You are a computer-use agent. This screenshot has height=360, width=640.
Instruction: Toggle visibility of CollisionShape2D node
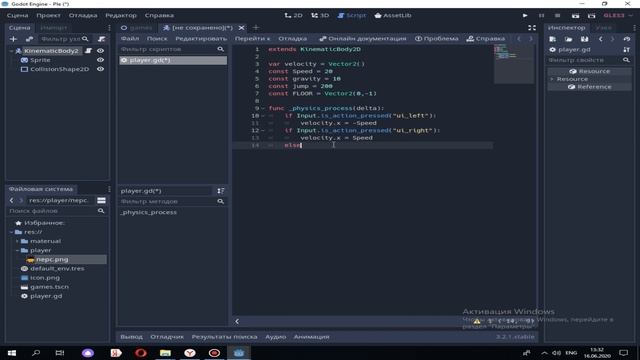100,69
